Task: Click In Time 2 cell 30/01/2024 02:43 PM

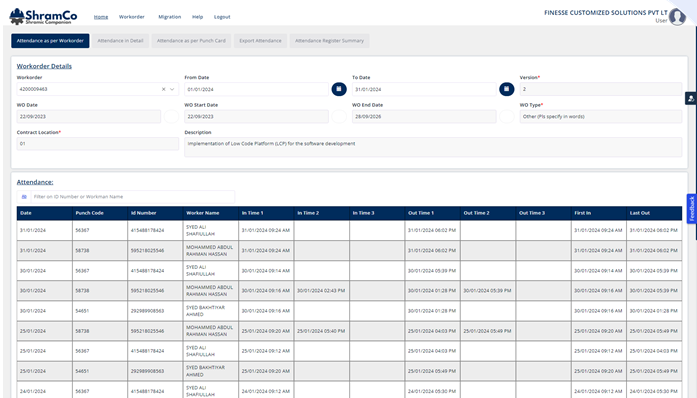Action: 321,290
